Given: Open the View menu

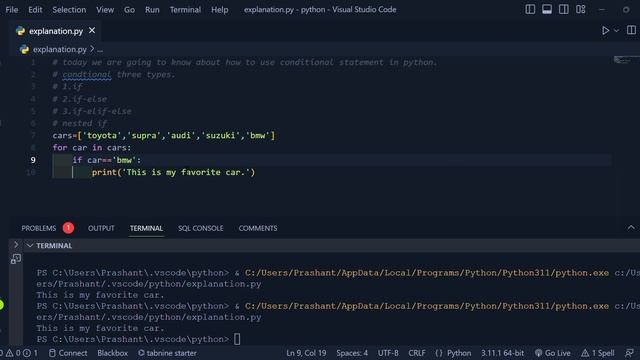Looking at the screenshot, I should coord(105,9).
